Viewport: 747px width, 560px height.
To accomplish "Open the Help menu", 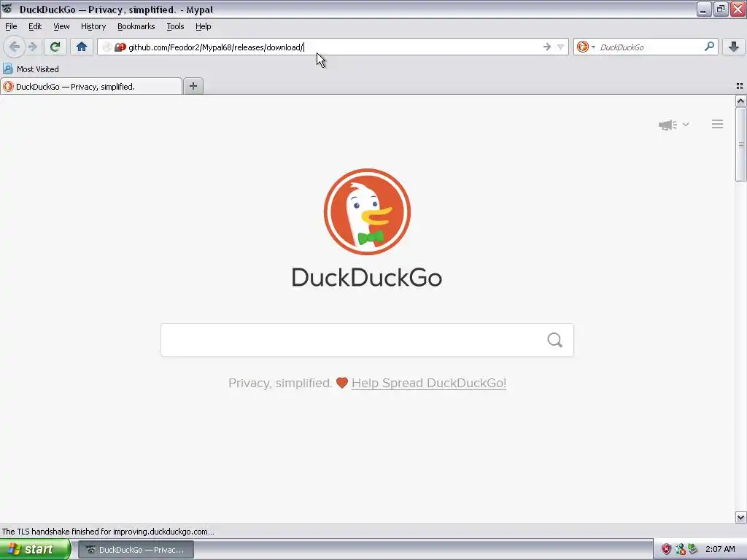I will coord(203,26).
